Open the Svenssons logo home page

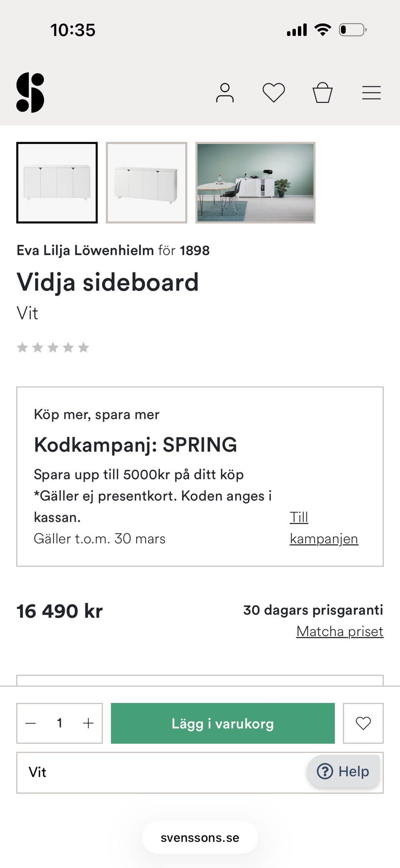[30, 93]
